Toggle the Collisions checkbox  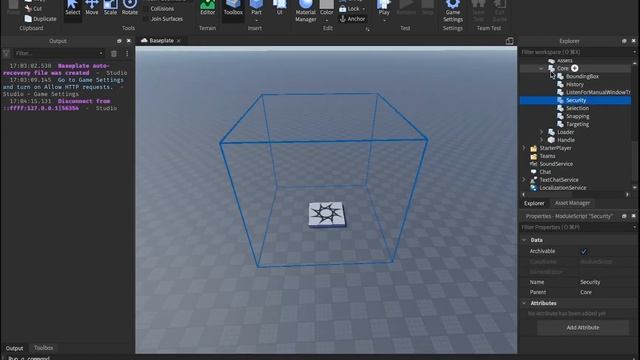click(146, 9)
